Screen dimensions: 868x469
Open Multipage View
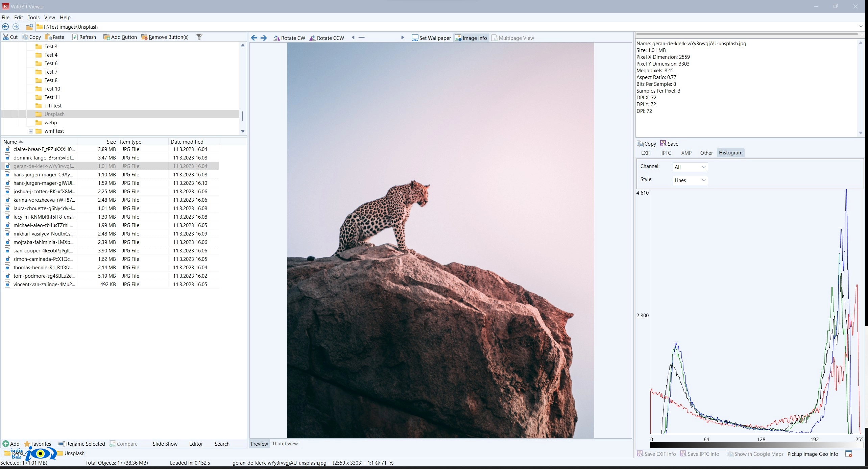(x=513, y=38)
